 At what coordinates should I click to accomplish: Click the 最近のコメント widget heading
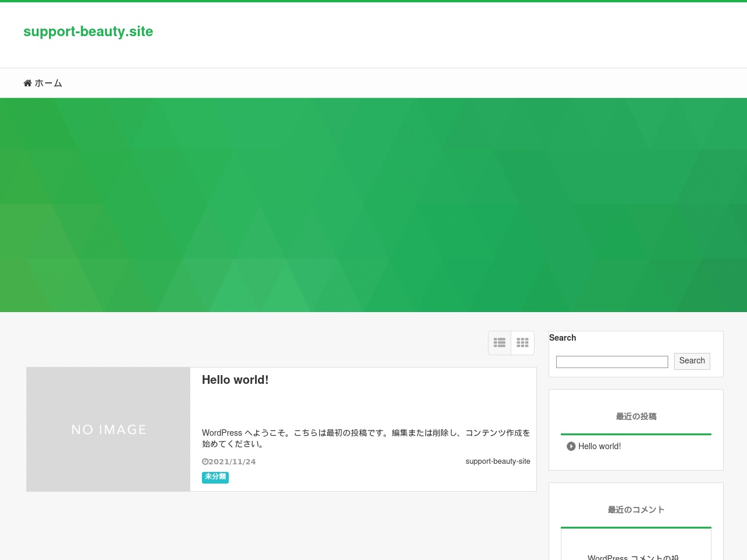coord(636,510)
